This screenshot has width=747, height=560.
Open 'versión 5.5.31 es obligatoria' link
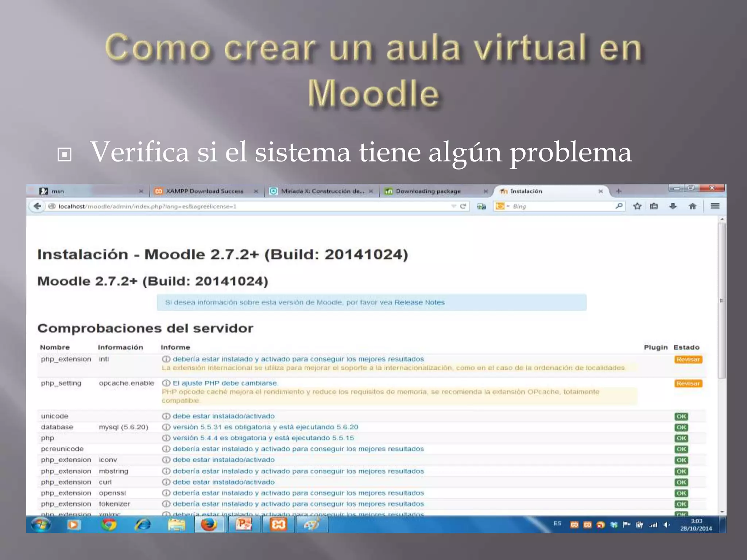266,427
